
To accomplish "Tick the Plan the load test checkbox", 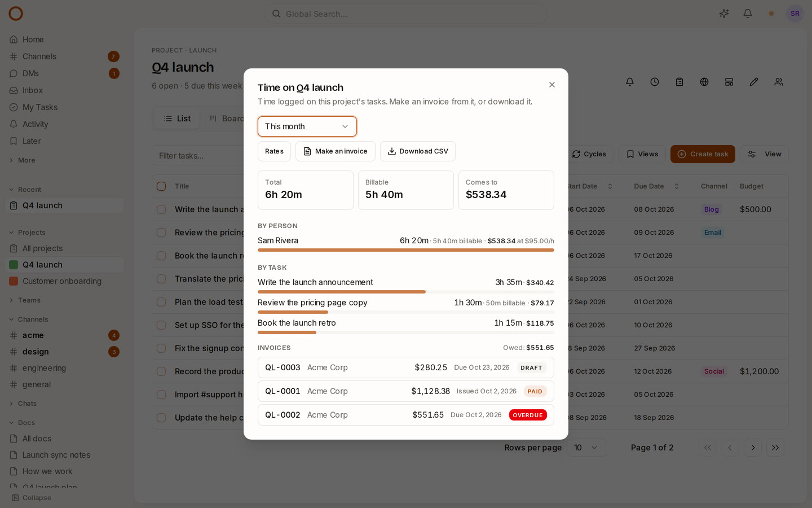I will [x=161, y=302].
